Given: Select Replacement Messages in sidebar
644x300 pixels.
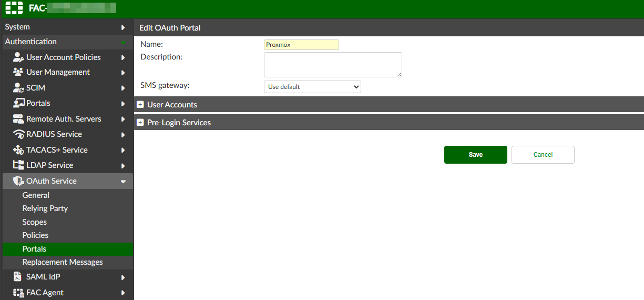Looking at the screenshot, I should click(63, 262).
